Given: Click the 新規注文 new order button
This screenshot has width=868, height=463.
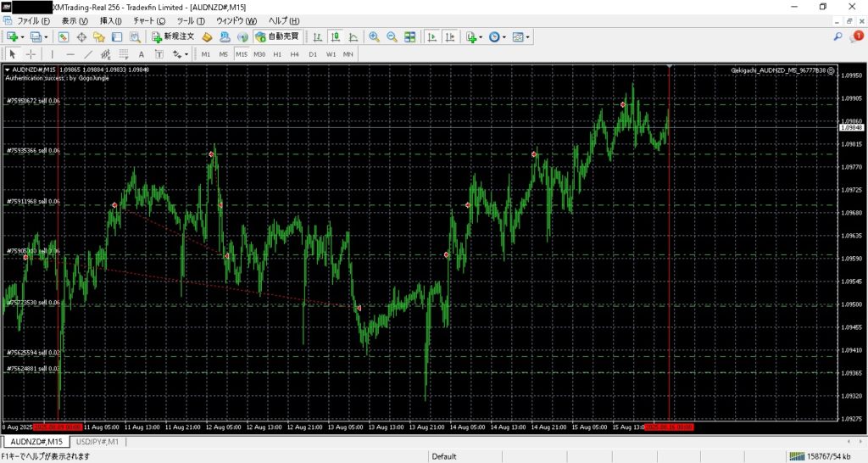Looking at the screenshot, I should point(174,37).
